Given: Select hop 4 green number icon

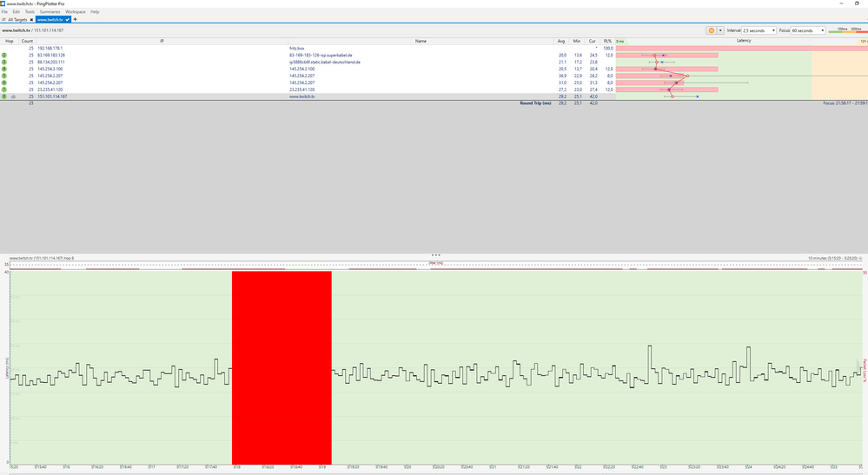Looking at the screenshot, I should pyautogui.click(x=4, y=69).
